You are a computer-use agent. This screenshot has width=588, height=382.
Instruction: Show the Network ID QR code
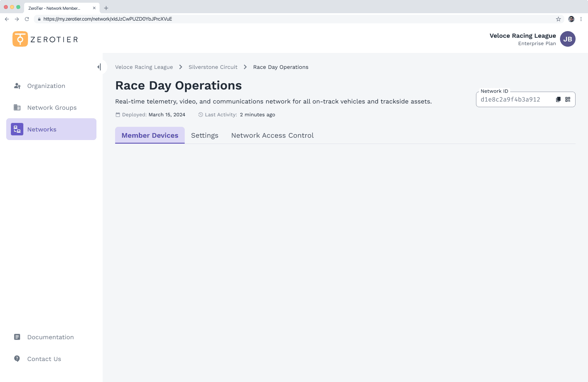coord(568,100)
